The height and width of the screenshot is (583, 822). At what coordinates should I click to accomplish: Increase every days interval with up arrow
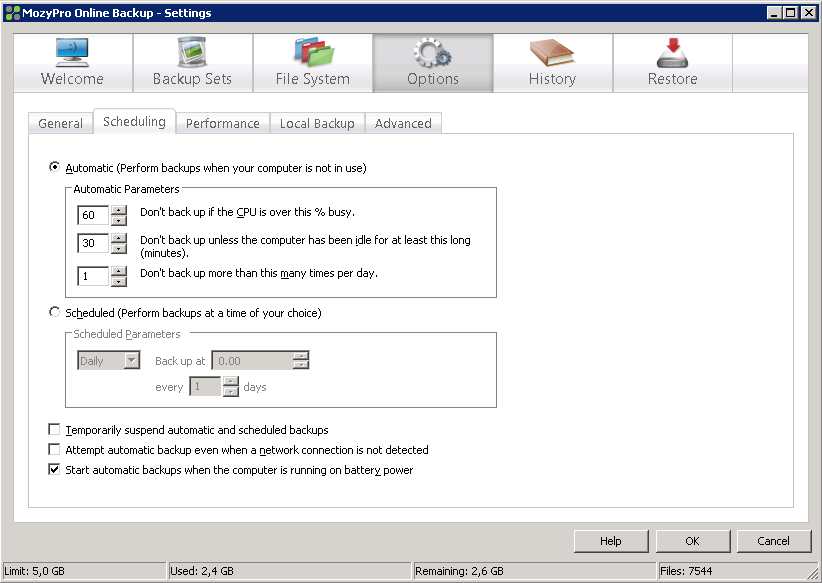(x=231, y=382)
